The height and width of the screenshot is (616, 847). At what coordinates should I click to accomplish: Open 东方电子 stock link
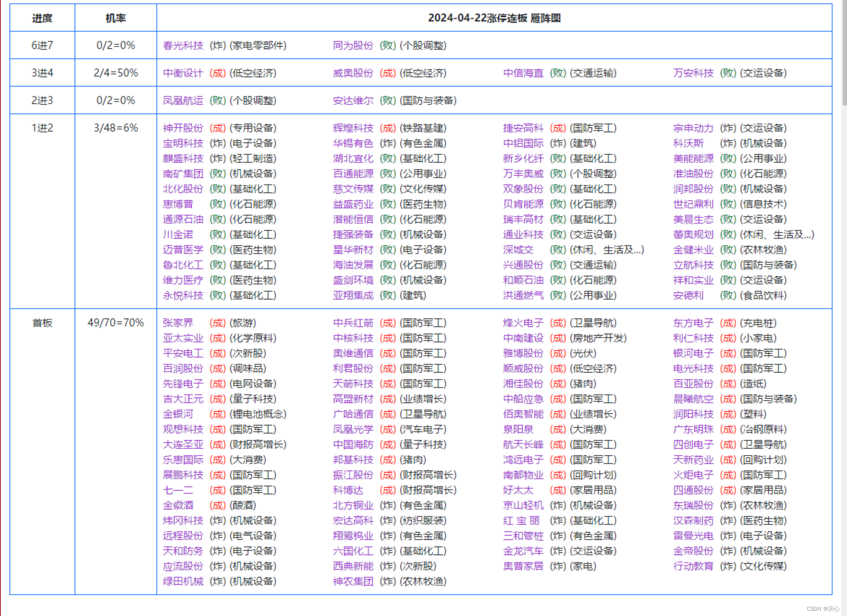tap(693, 323)
